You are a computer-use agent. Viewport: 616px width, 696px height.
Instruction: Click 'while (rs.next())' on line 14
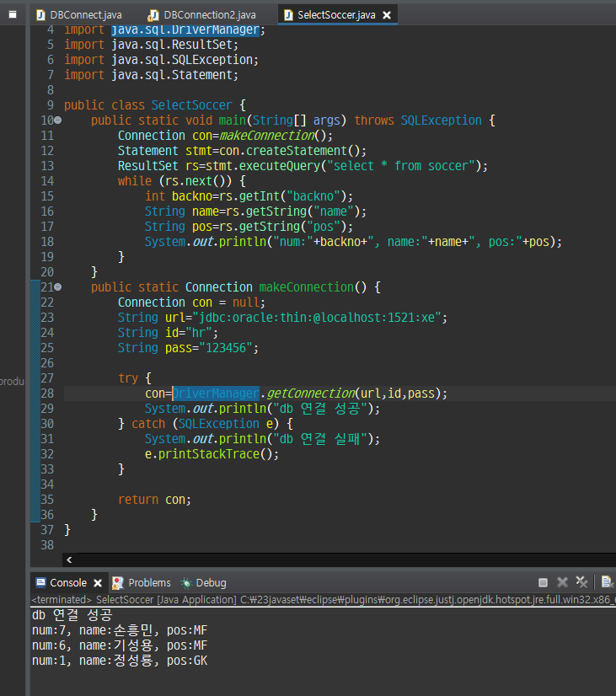pos(175,180)
